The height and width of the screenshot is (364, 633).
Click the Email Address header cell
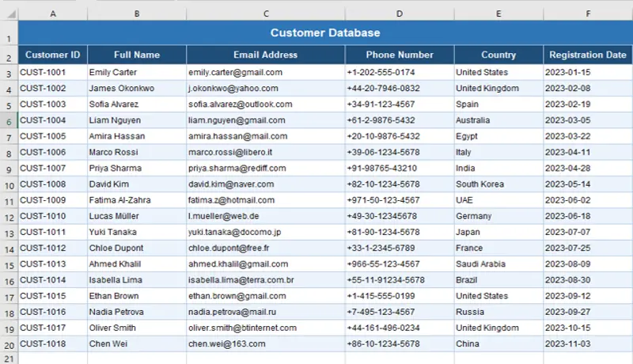click(x=266, y=55)
